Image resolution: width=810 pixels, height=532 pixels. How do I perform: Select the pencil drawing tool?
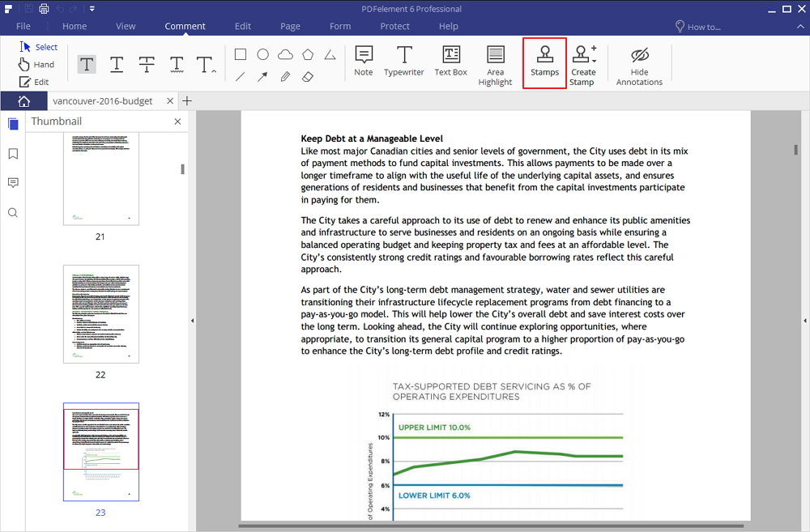coord(284,77)
